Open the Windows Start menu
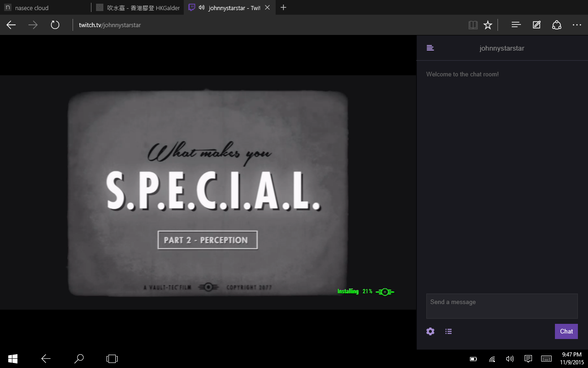Image resolution: width=588 pixels, height=368 pixels. tap(13, 358)
